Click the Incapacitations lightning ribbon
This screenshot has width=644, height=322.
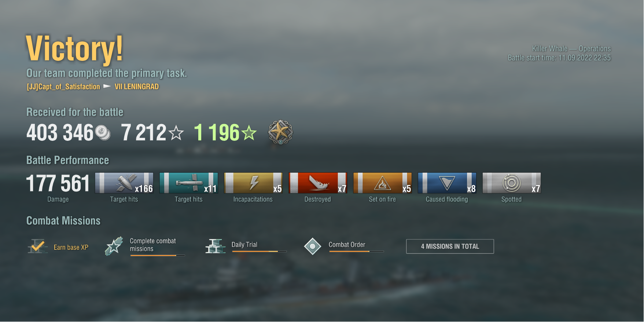[253, 183]
